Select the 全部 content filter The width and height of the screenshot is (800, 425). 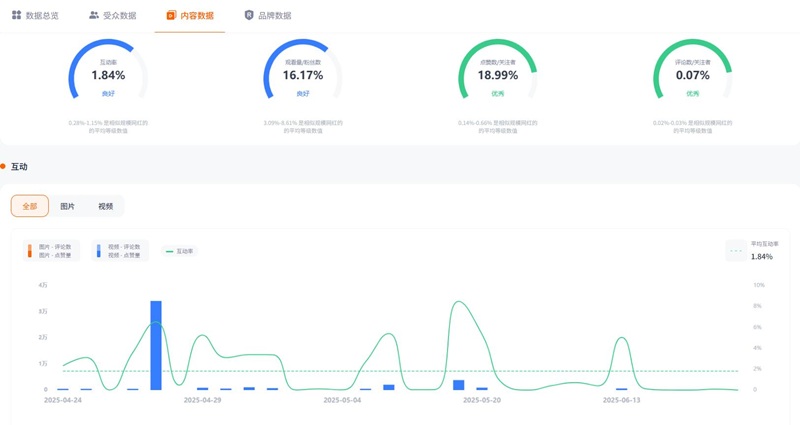coord(30,206)
